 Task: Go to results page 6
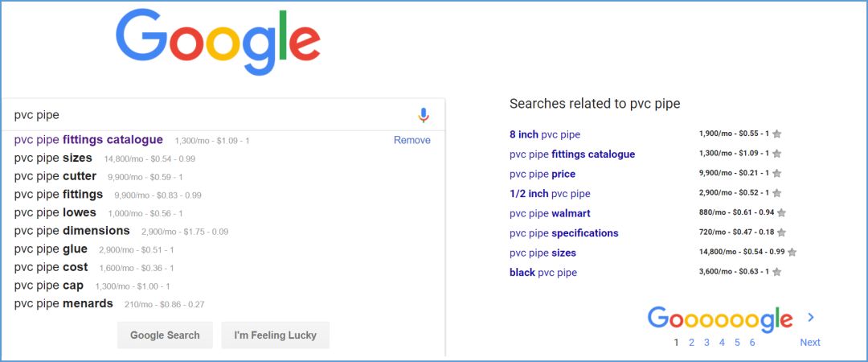coord(752,343)
